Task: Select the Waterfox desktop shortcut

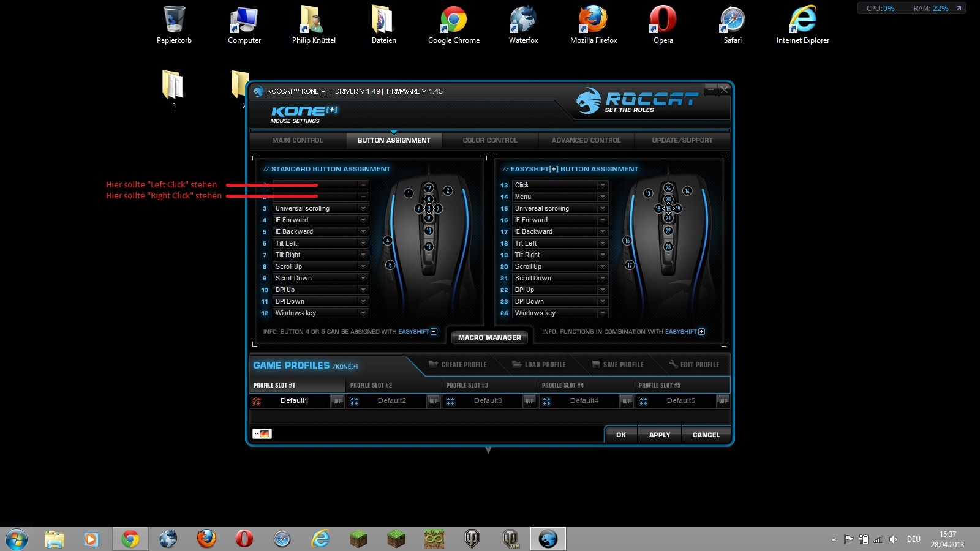Action: 524,24
